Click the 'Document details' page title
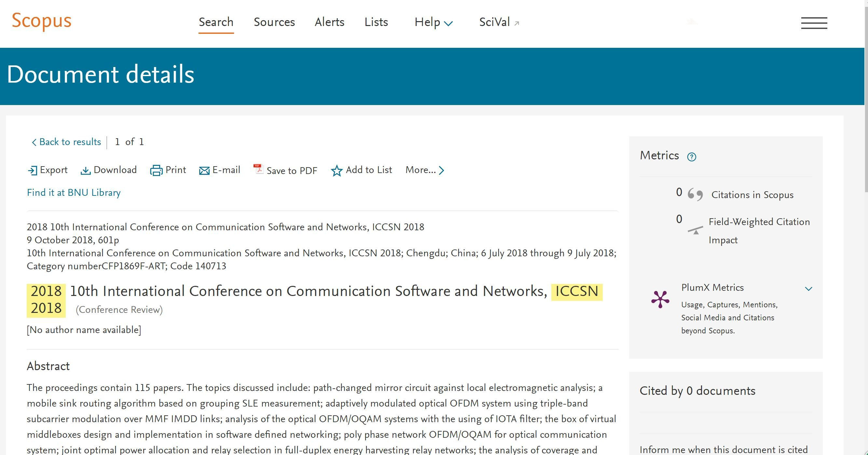The width and height of the screenshot is (868, 455). [x=101, y=74]
